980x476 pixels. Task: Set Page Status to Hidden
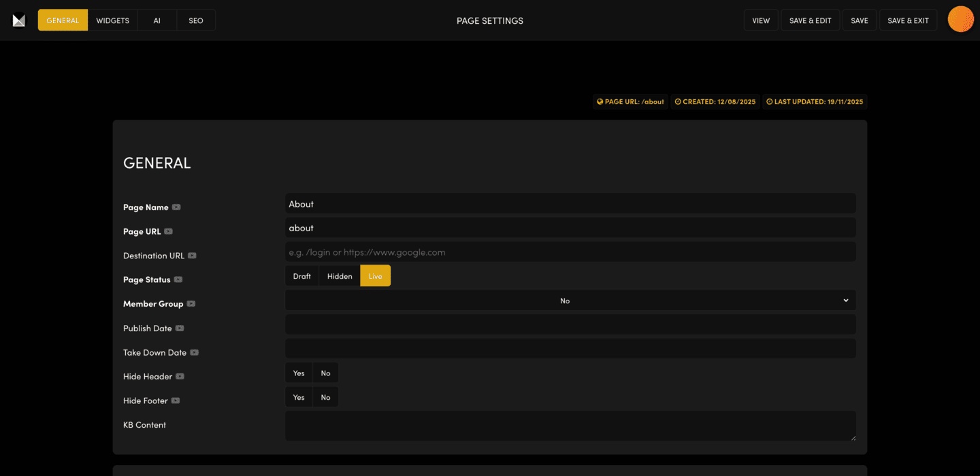[x=340, y=276]
